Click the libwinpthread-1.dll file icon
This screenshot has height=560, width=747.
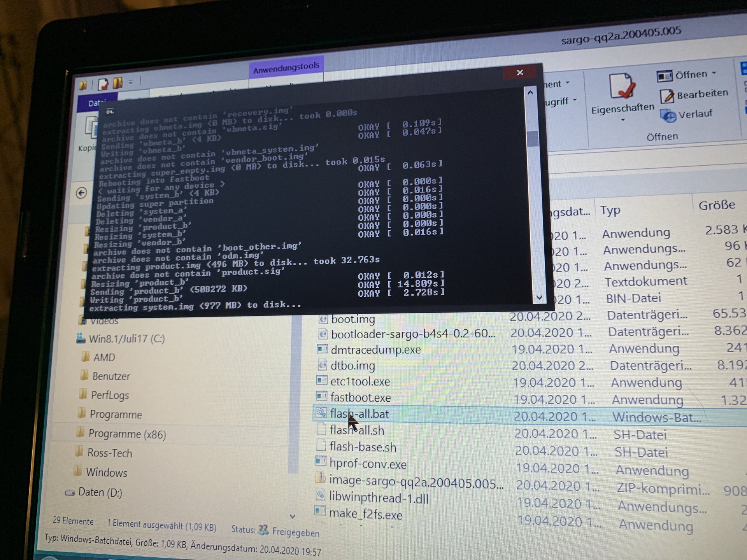coord(320,495)
